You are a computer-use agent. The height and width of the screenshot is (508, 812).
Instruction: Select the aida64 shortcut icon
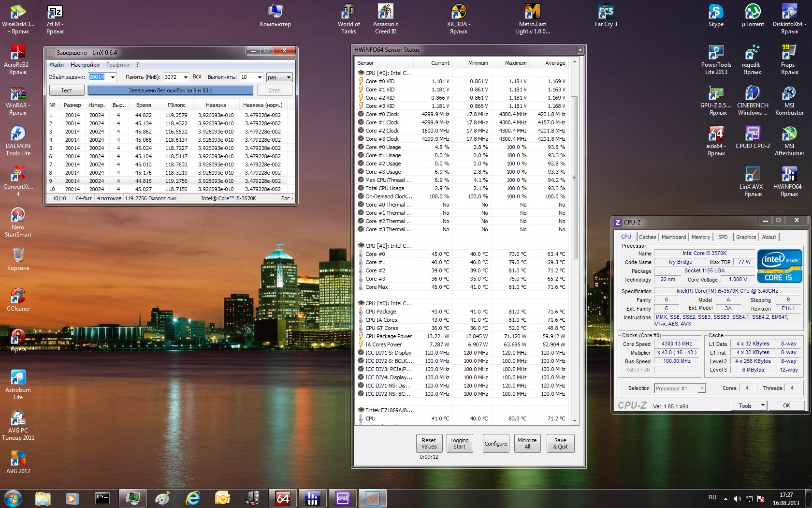[x=716, y=141]
